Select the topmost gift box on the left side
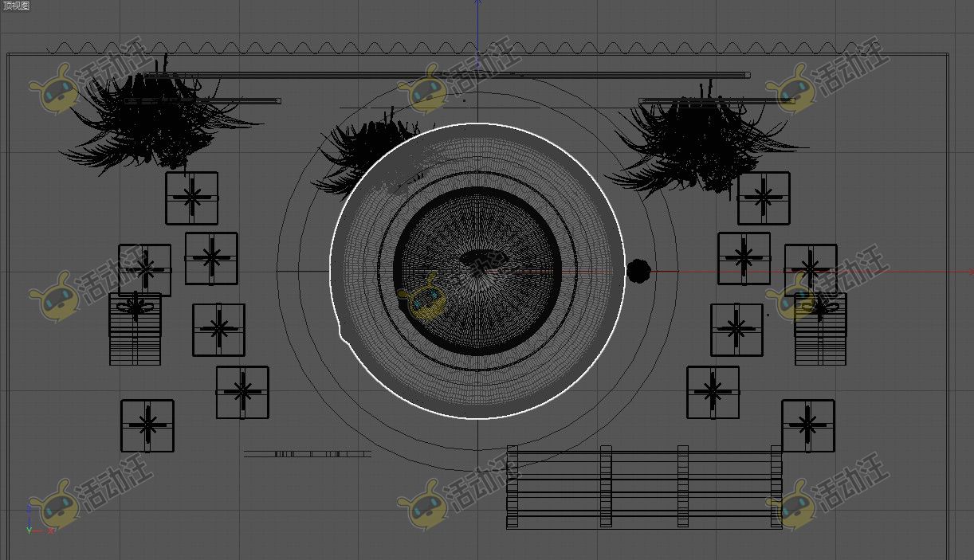974x560 pixels. tap(192, 198)
